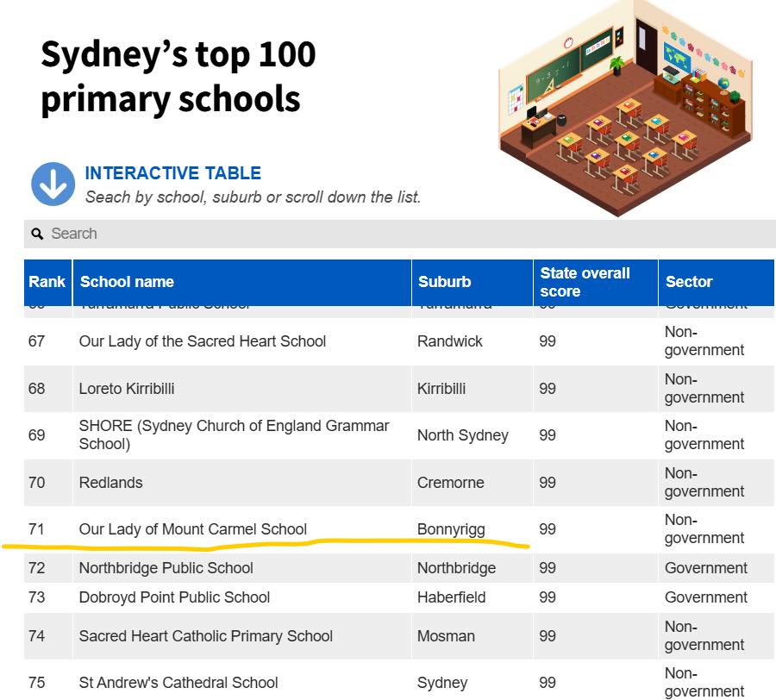Click rank number 74

36,636
